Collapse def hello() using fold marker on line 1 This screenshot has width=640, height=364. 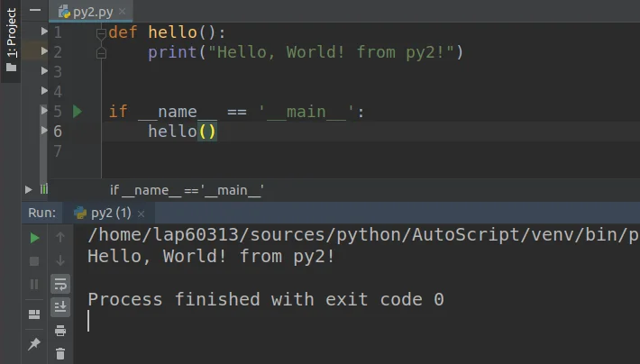coord(101,32)
